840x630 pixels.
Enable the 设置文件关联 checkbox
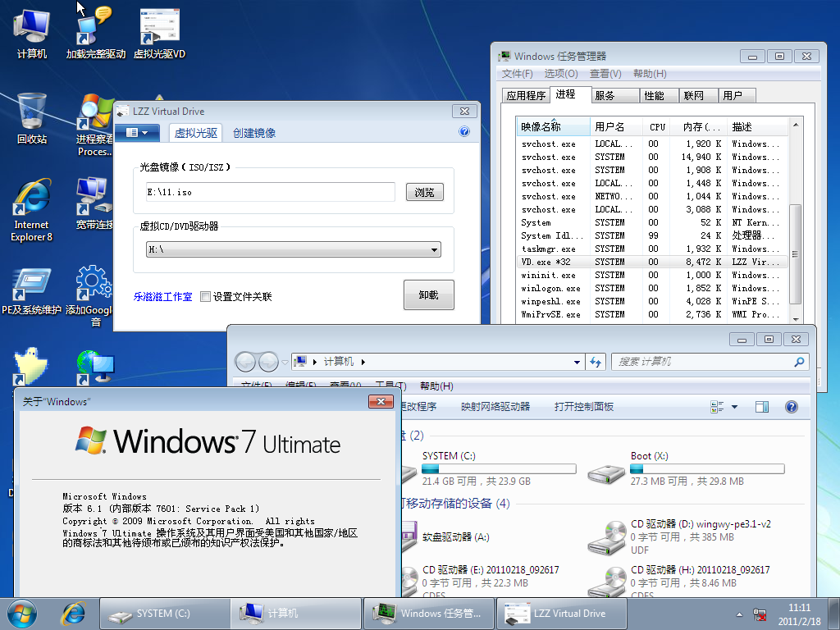point(205,296)
